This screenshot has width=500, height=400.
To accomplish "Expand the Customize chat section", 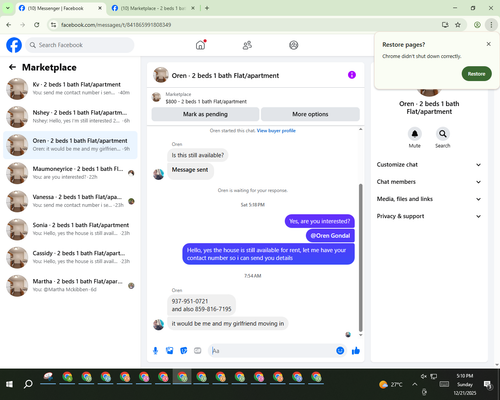I will click(x=429, y=165).
